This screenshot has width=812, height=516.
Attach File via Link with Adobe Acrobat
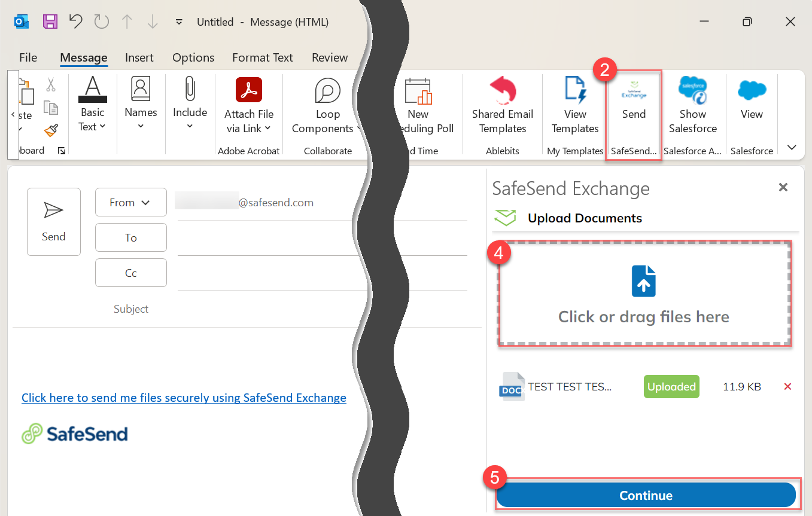[248, 108]
